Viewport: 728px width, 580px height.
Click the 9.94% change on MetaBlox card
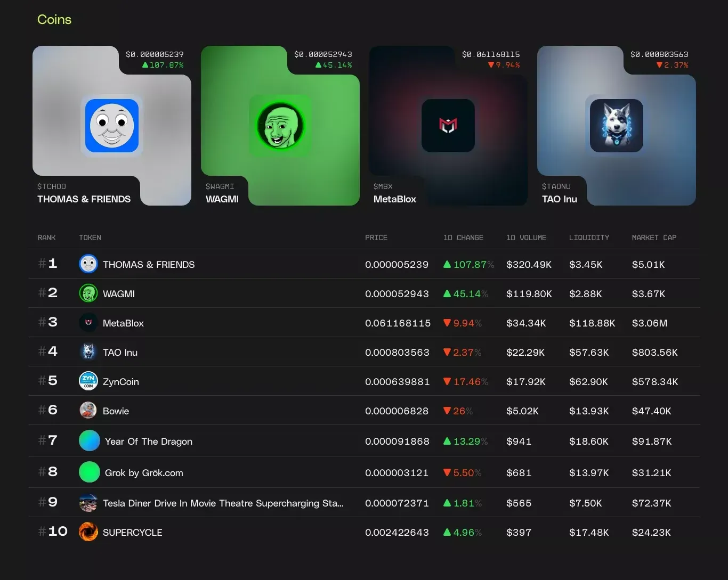pyautogui.click(x=504, y=65)
